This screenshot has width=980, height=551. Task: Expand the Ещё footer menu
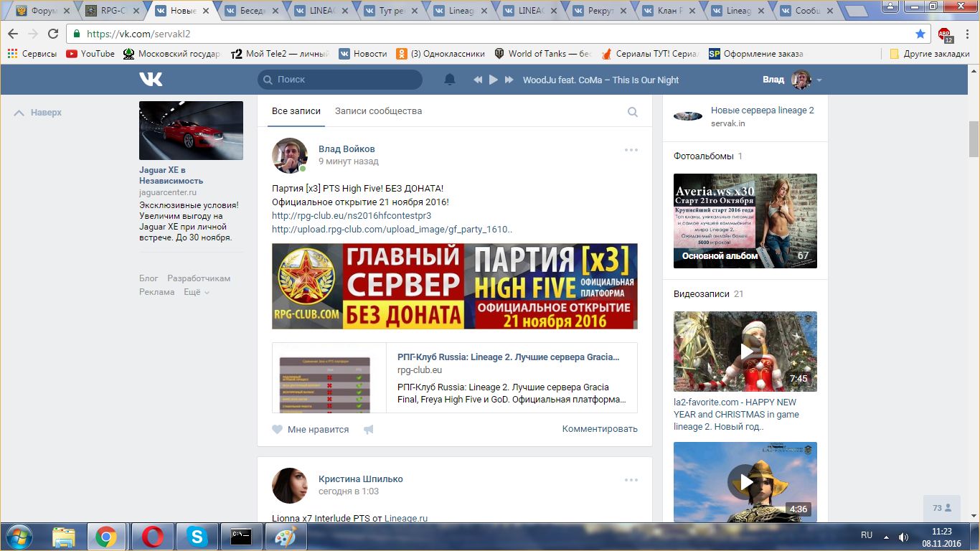[197, 292]
